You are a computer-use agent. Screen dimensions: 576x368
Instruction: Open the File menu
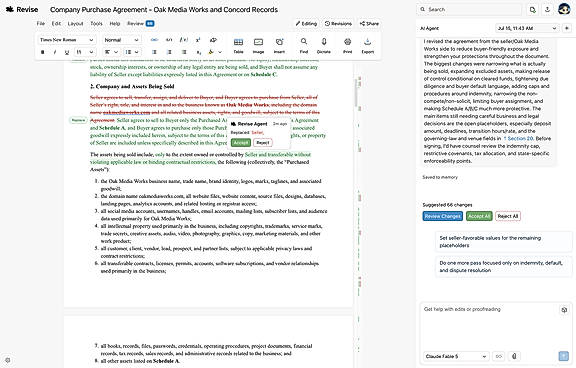pos(40,24)
